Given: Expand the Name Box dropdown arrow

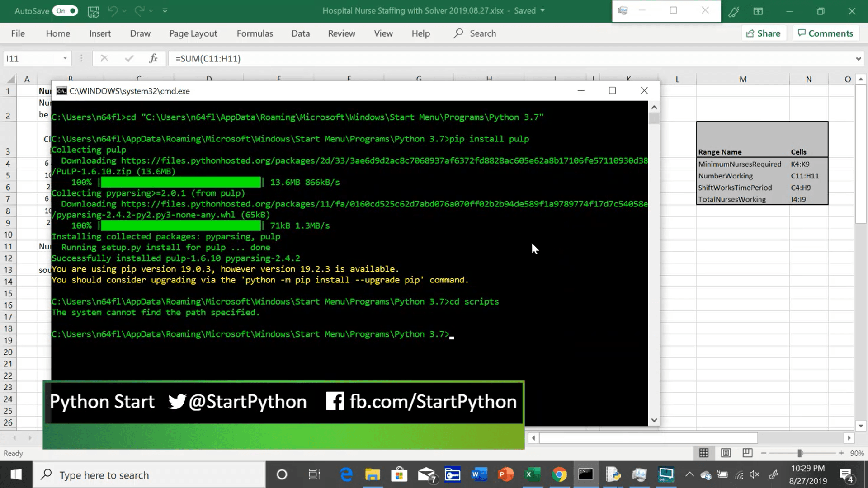Looking at the screenshot, I should pyautogui.click(x=65, y=58).
